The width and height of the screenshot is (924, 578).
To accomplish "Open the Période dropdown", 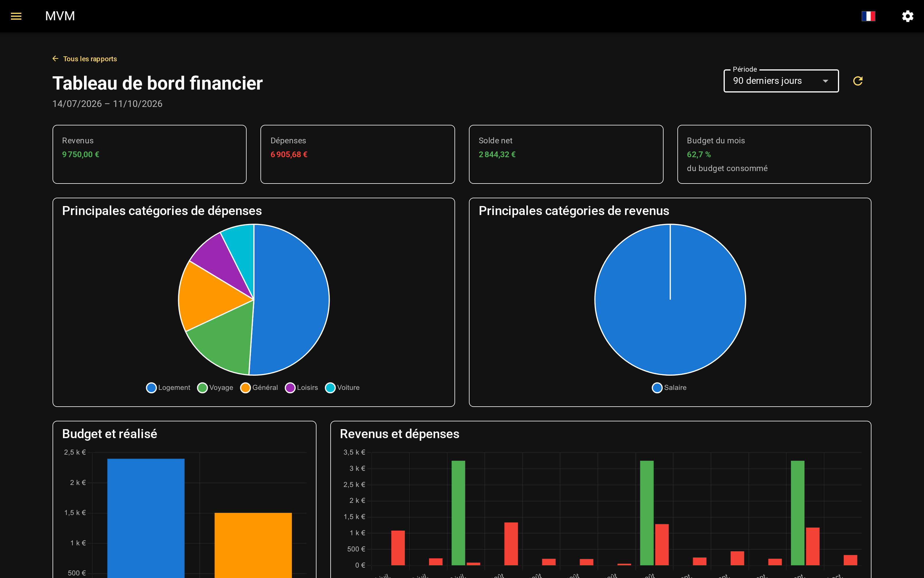I will [781, 81].
